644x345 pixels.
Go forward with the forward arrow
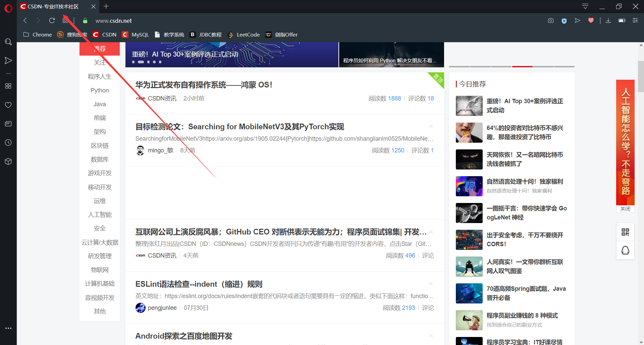38,20
